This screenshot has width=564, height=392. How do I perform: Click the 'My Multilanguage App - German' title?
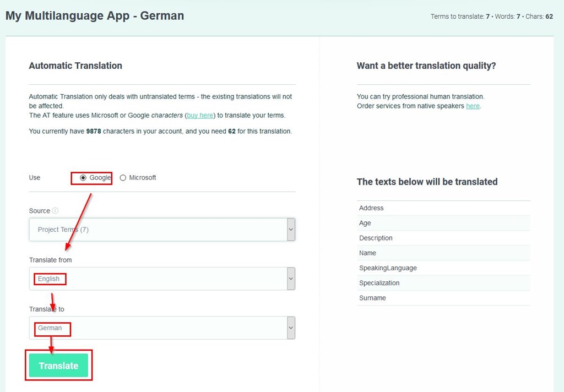click(x=95, y=16)
